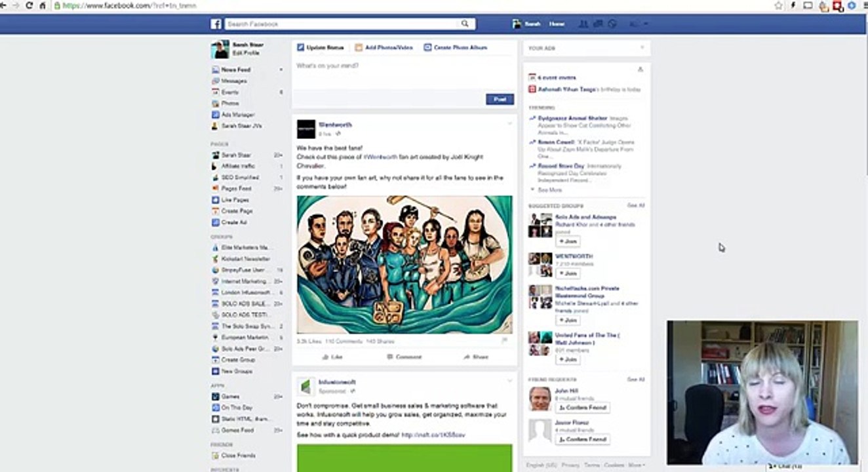
Task: Comment on the Wentworth post
Action: pos(404,357)
